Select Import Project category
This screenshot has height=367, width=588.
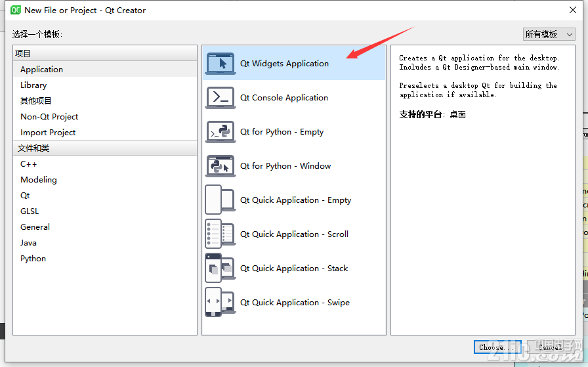click(105, 133)
